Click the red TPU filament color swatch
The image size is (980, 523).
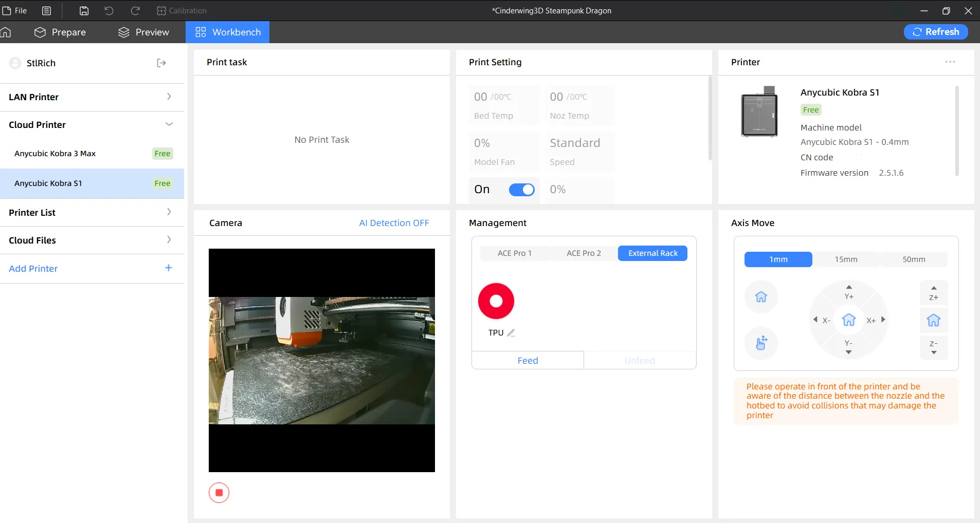tap(496, 301)
